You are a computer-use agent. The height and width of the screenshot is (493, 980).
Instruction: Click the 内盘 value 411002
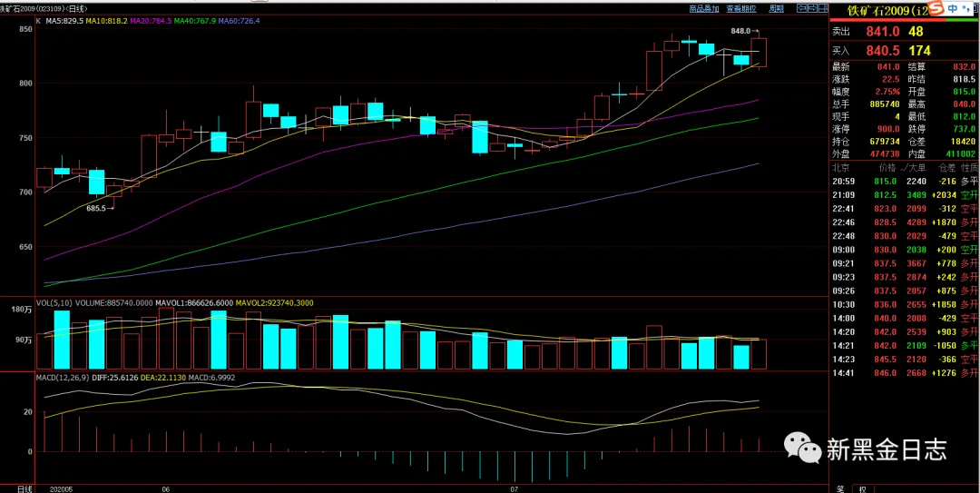[x=961, y=154]
